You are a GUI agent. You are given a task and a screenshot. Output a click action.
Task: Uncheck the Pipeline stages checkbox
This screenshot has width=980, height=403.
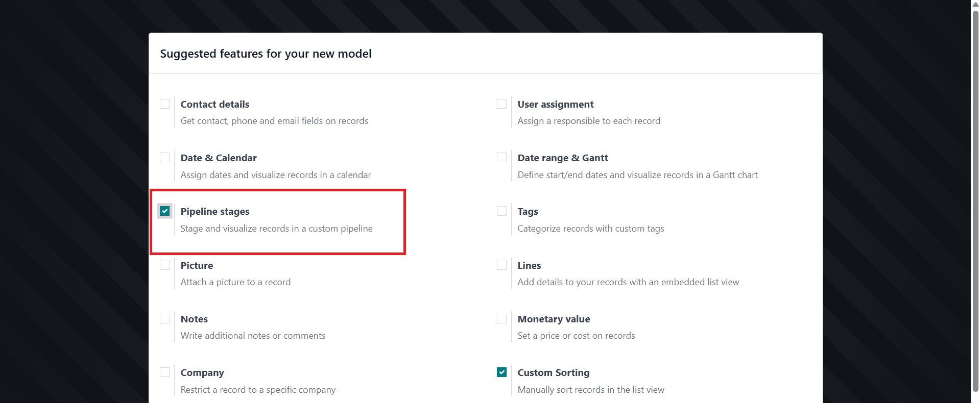[x=164, y=211]
